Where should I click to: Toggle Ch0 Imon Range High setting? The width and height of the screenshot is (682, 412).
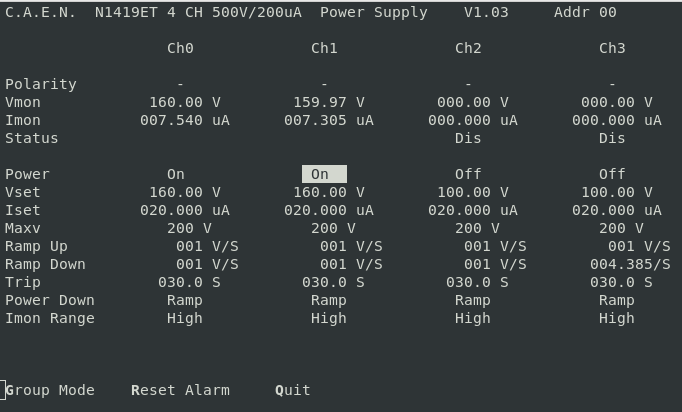[x=185, y=318]
